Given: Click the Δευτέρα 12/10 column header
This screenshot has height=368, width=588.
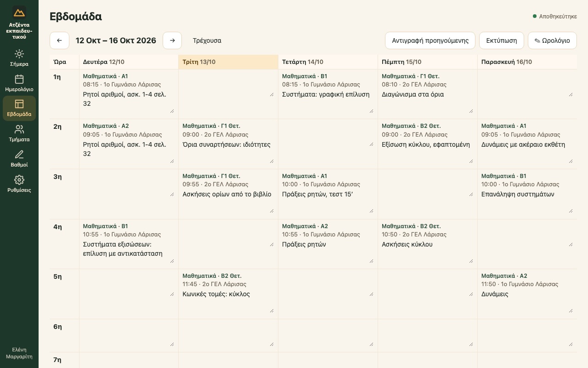Looking at the screenshot, I should [x=129, y=62].
